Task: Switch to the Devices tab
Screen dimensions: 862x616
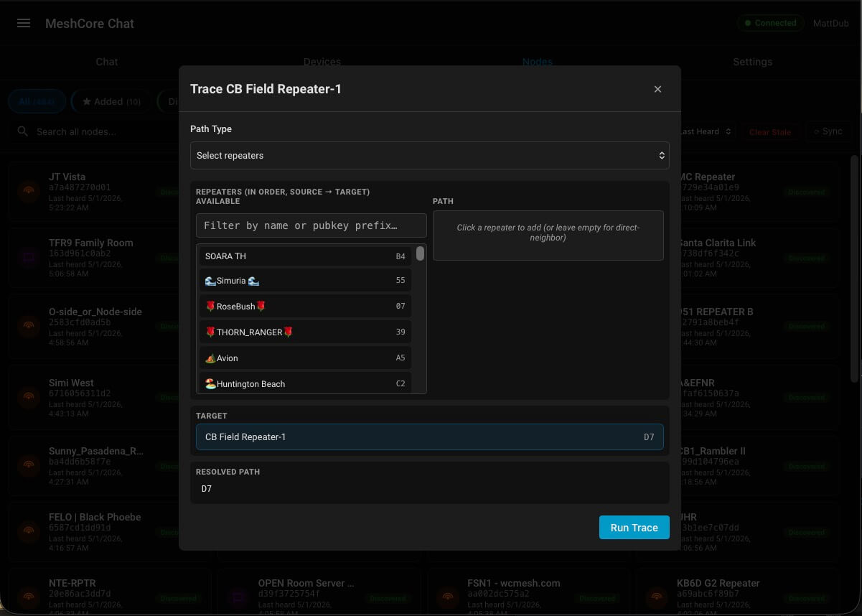Action: click(x=322, y=62)
